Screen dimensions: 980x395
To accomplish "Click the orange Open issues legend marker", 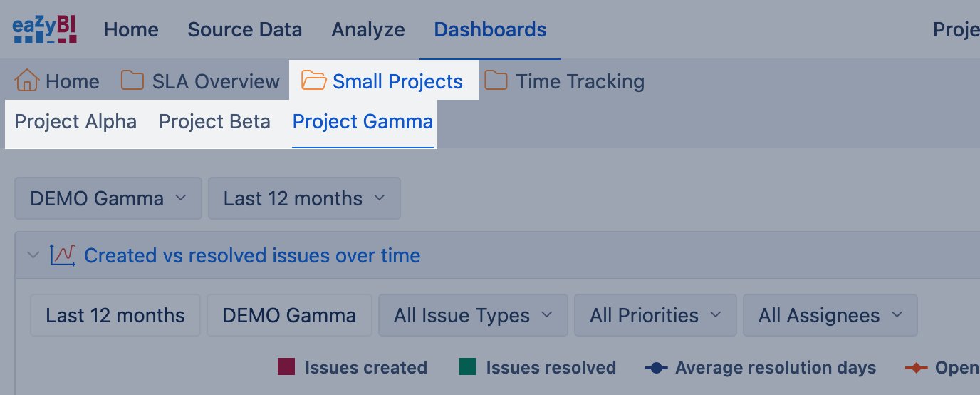I will 916,368.
